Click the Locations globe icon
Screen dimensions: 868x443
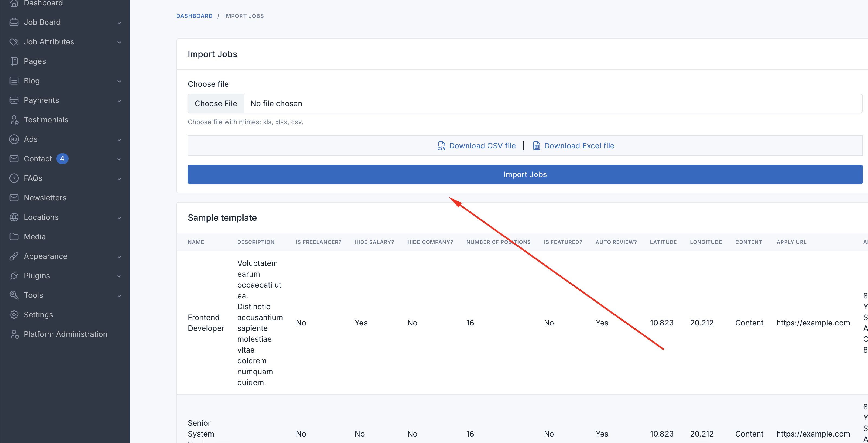14,217
